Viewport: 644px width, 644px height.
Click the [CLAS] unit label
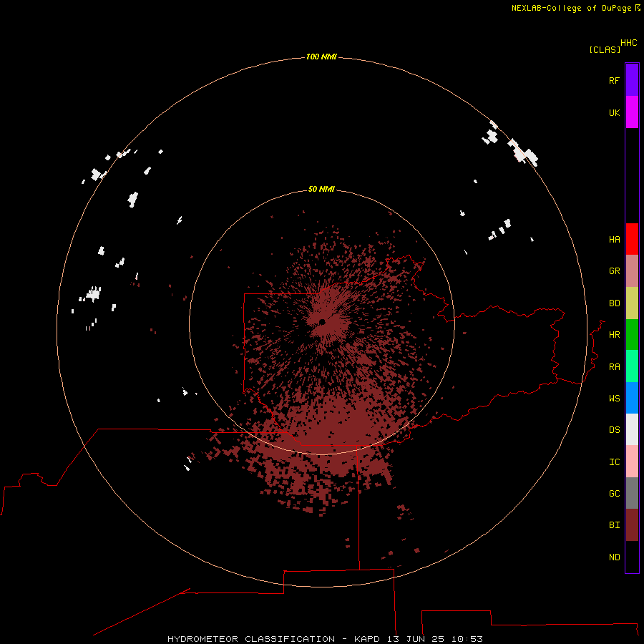click(605, 49)
